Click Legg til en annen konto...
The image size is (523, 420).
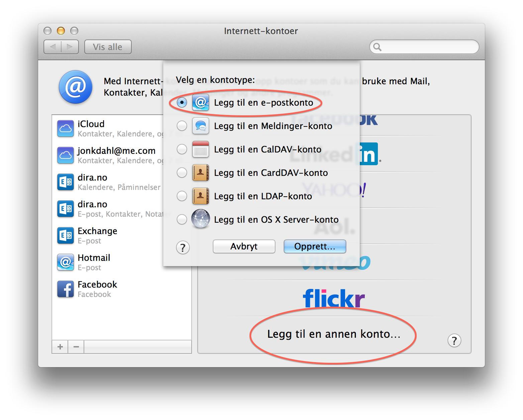[x=334, y=334]
